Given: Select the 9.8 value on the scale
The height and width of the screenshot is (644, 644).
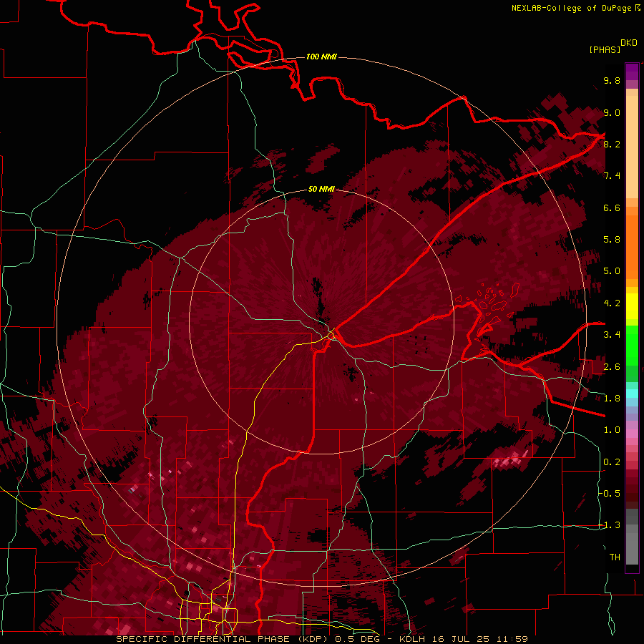Looking at the screenshot, I should coord(612,80).
